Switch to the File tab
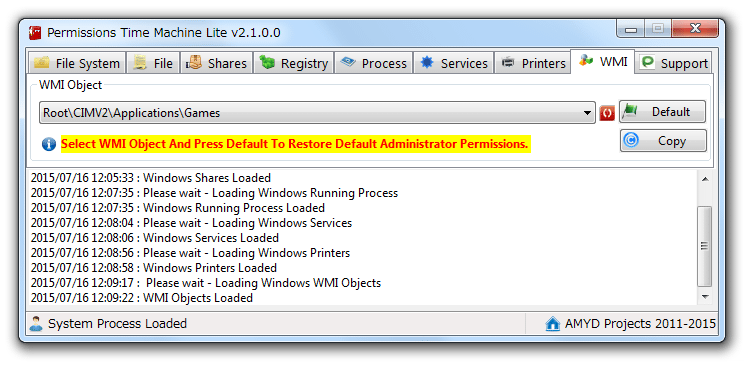This screenshot has height=366, width=747. (x=152, y=63)
